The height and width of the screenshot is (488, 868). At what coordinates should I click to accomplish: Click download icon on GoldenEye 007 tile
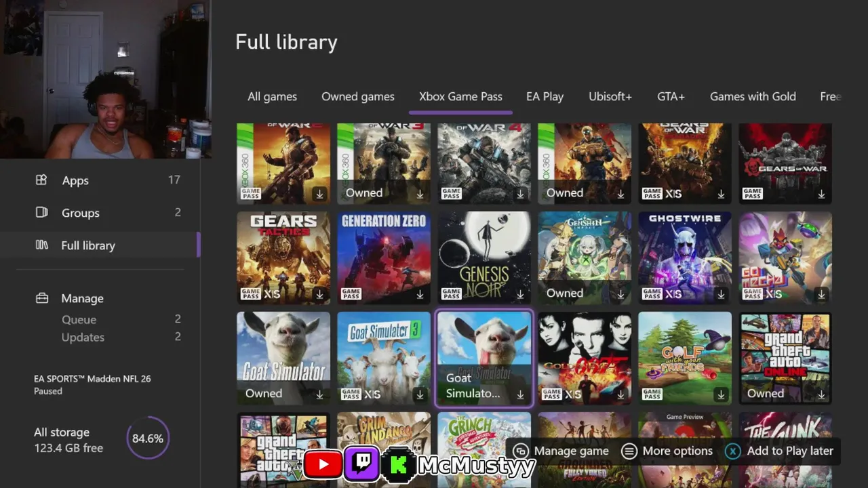(620, 394)
